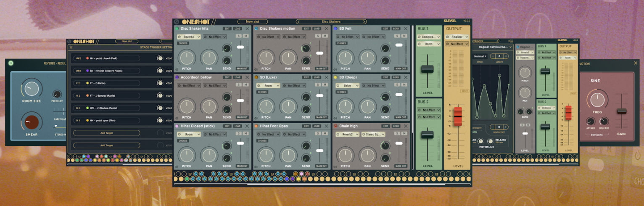Click the Chain high red motion icon
This screenshot has width=644, height=206.
tap(335, 126)
